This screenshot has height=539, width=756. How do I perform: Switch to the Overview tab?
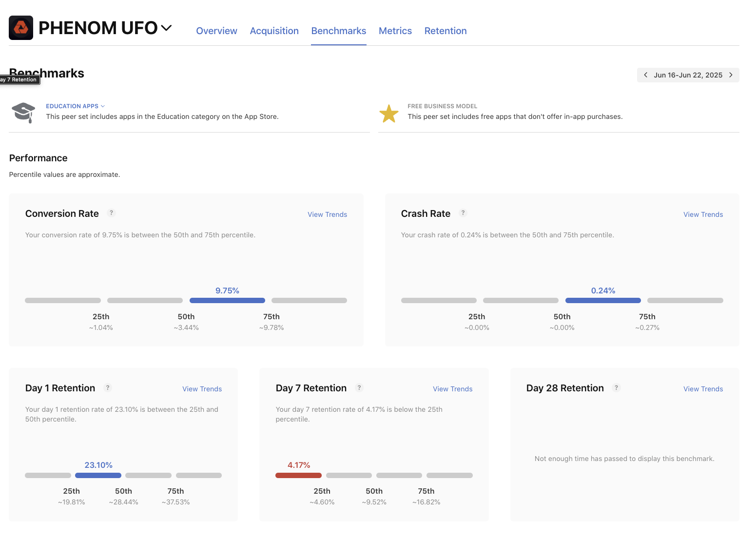click(216, 31)
